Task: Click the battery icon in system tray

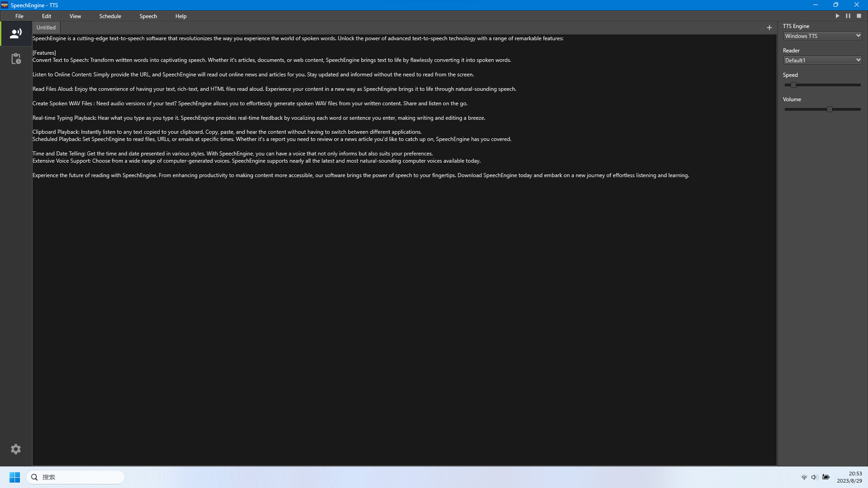Action: tap(826, 477)
